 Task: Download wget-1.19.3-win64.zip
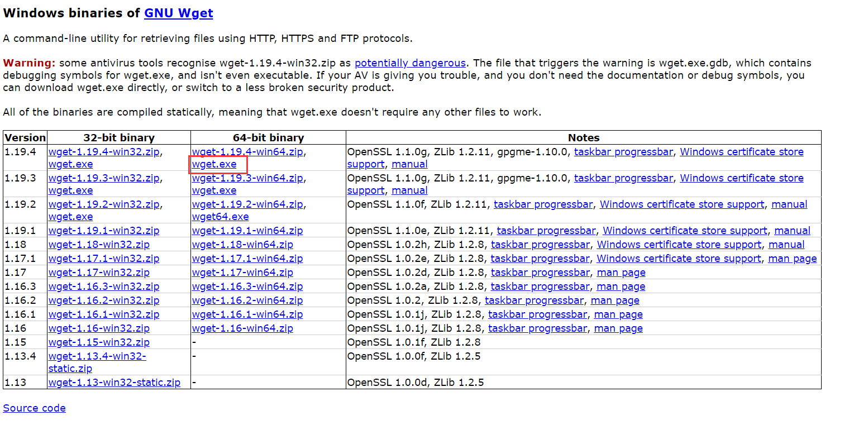tap(247, 178)
